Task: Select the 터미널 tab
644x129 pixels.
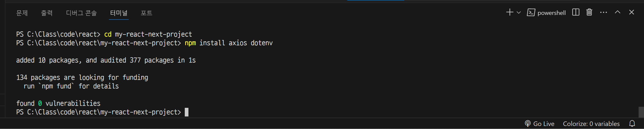Action: [x=119, y=13]
